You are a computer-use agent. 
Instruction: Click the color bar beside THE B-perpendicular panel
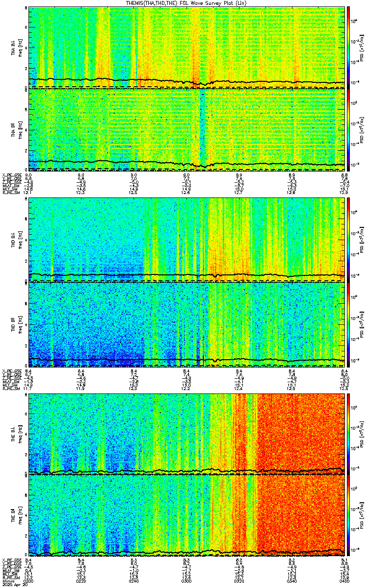348,433
